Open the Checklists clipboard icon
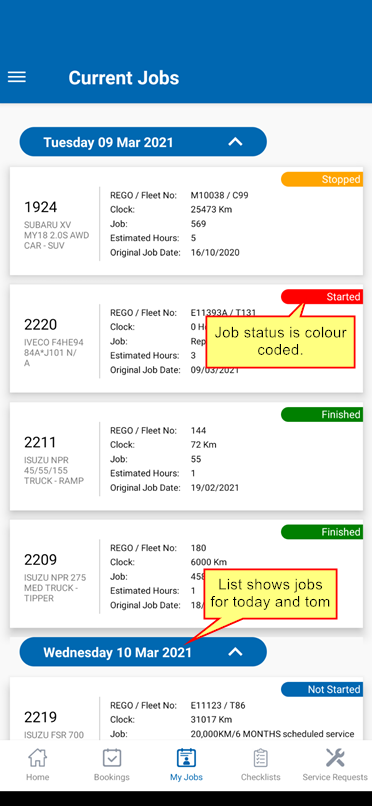The width and height of the screenshot is (372, 806). (261, 758)
